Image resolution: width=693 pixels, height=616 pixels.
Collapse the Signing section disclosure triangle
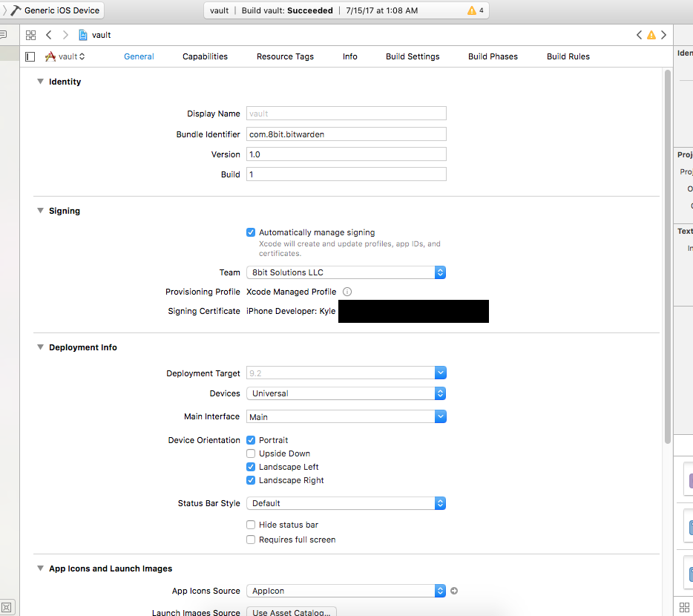pos(40,211)
